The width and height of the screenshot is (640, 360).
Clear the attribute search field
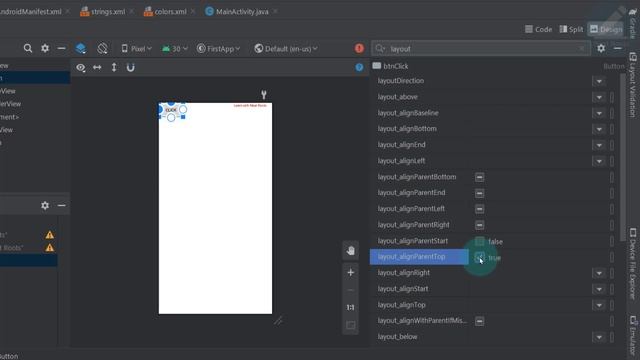pos(582,49)
